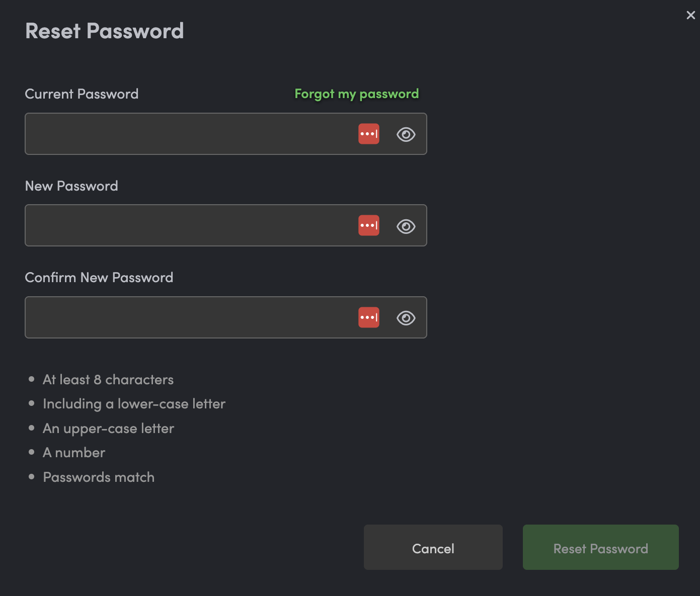This screenshot has width=700, height=596.
Task: Click password manager icon in Current Password field
Action: coord(369,134)
